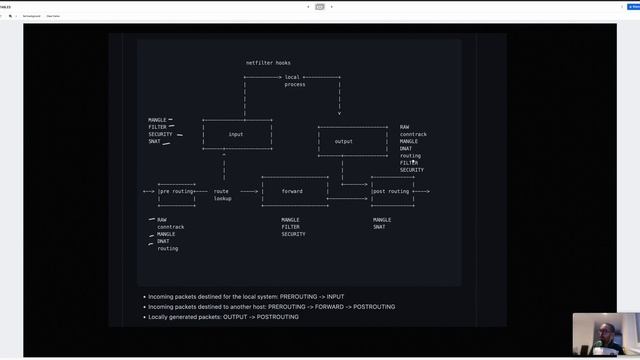Screen dimensions: 640x360
Task: Click the Set background toolbar button
Action: point(31,16)
